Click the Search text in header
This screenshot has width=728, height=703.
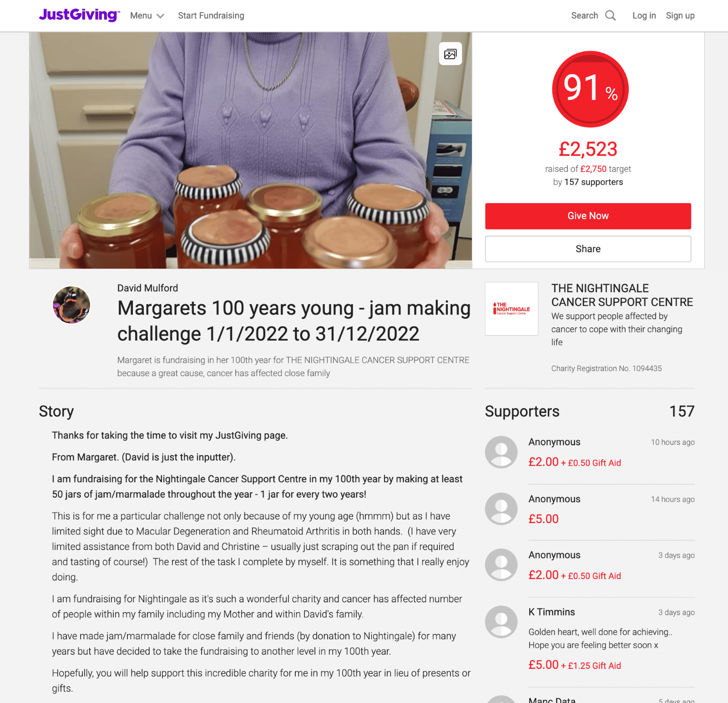click(584, 15)
